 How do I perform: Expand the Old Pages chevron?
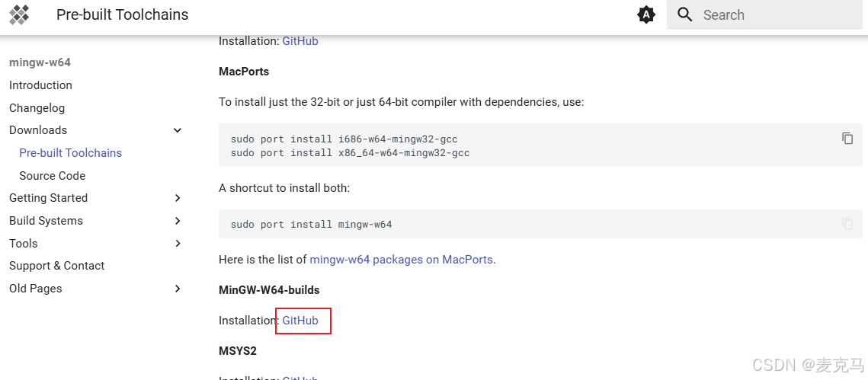[x=177, y=288]
